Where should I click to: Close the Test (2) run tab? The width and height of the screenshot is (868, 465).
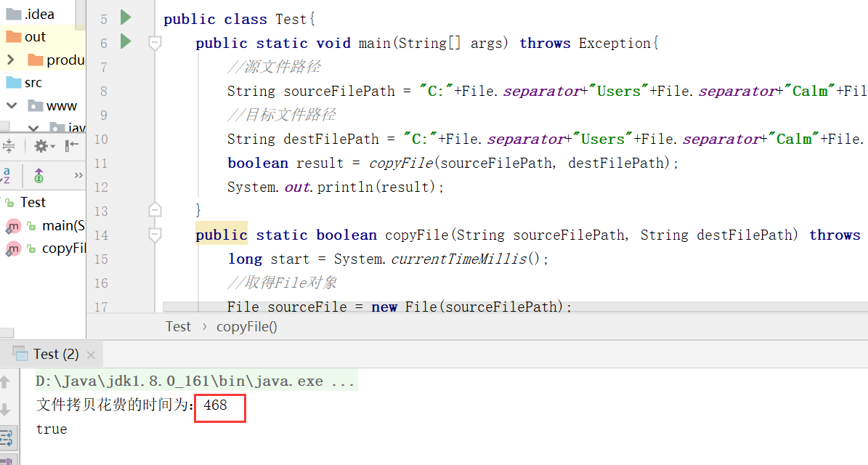(x=92, y=355)
